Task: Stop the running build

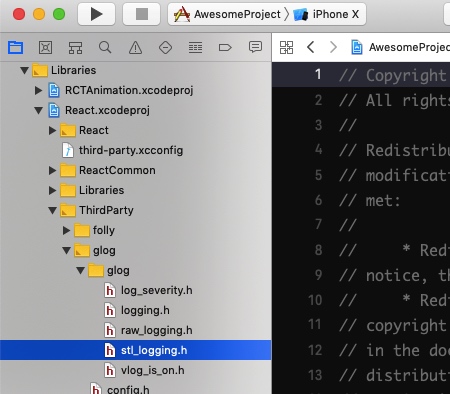Action: (142, 14)
